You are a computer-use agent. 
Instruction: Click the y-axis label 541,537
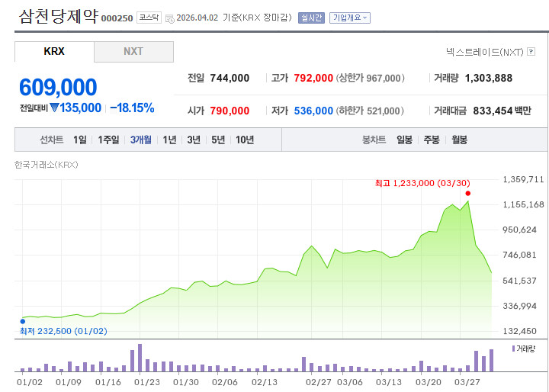[x=520, y=281]
